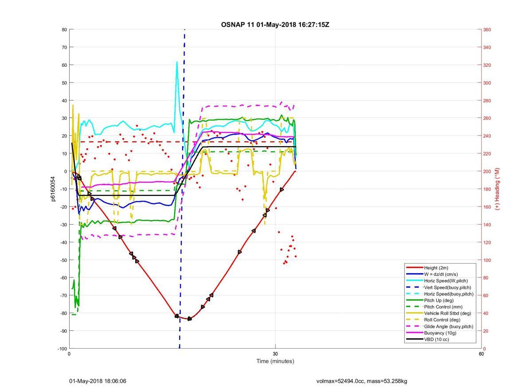The height and width of the screenshot is (392, 532).
Task: Click left axis tick label "-50"
Action: pyautogui.click(x=63, y=260)
